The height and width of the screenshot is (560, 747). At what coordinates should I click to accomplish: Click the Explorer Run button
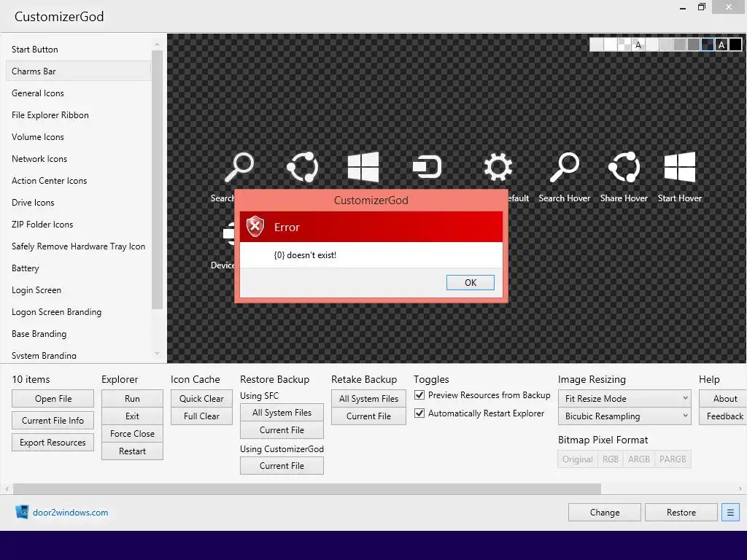pos(133,399)
